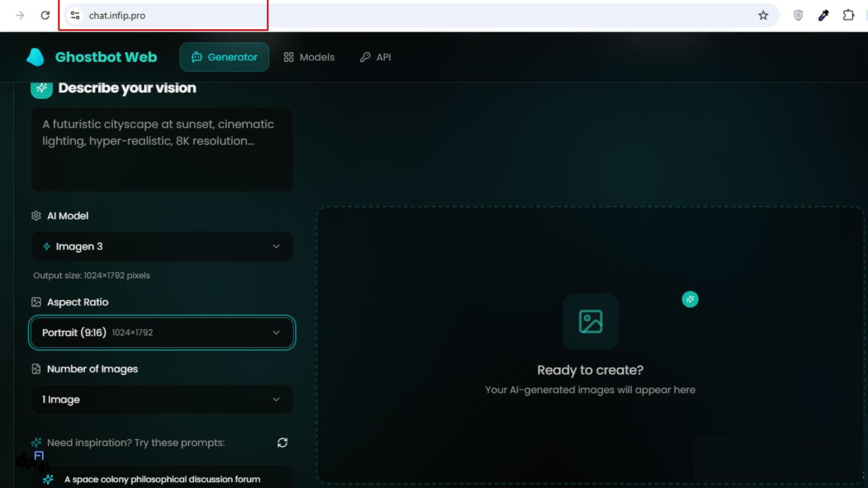Open the browser extensions icon
The height and width of the screenshot is (488, 868).
click(x=848, y=15)
